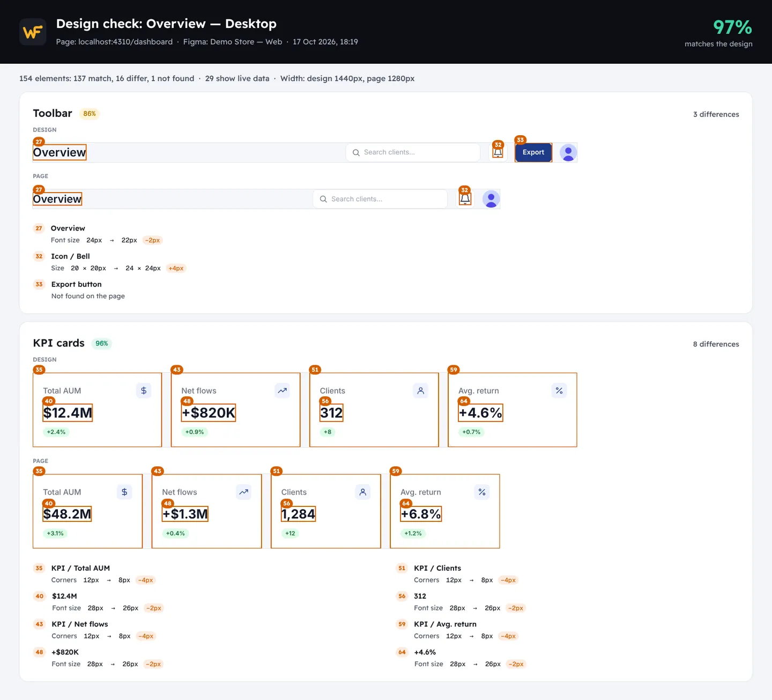
Task: Click the user avatar in the Design toolbar
Action: coord(568,152)
